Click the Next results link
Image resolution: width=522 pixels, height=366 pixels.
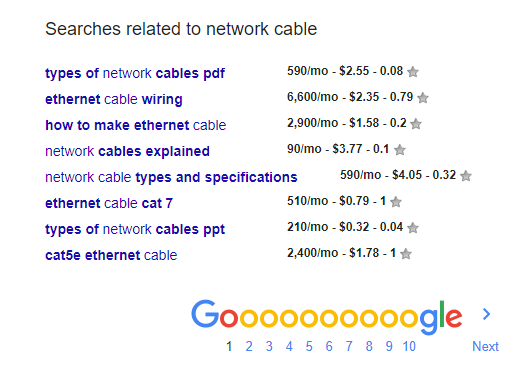[485, 346]
